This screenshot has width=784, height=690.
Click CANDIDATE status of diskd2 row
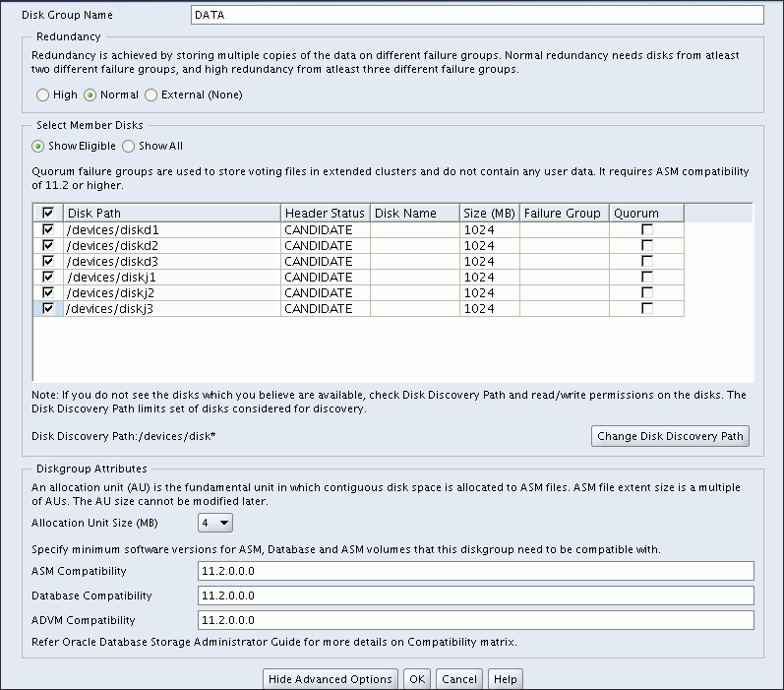326,245
